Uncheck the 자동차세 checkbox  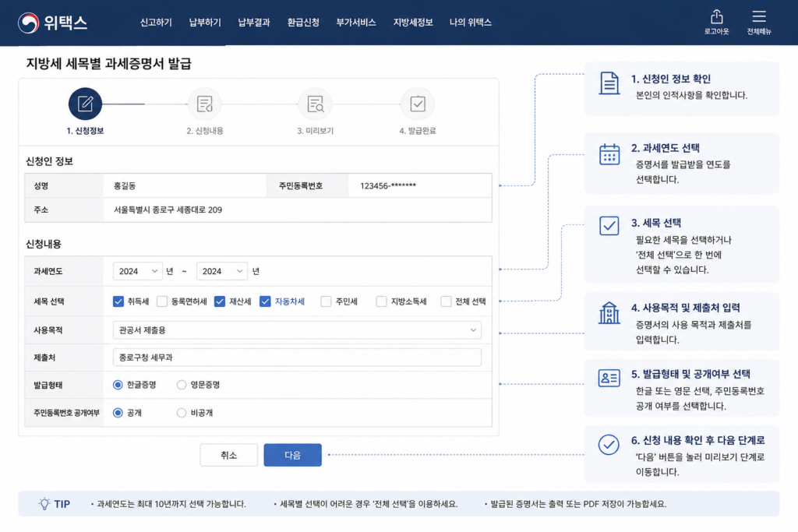pos(265,301)
